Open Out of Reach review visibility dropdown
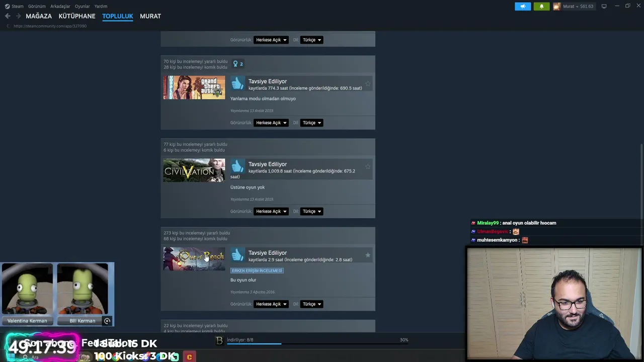Viewport: 644px width, 362px height. click(x=271, y=304)
